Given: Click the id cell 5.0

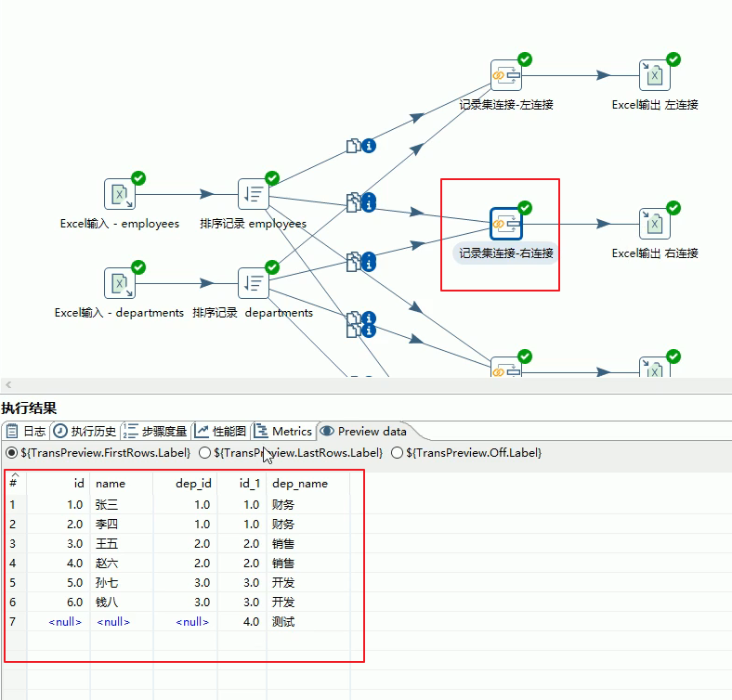Looking at the screenshot, I should [x=59, y=582].
